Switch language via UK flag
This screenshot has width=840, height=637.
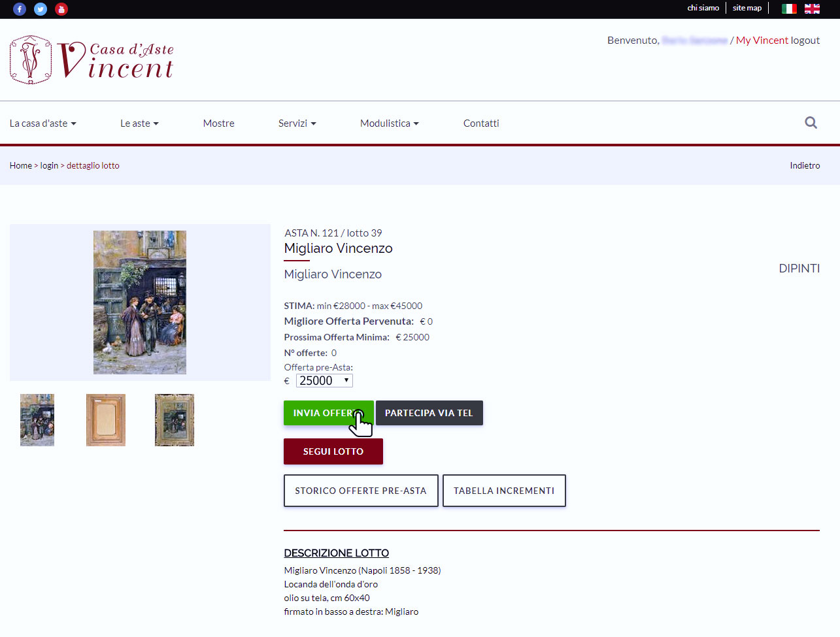click(x=812, y=8)
